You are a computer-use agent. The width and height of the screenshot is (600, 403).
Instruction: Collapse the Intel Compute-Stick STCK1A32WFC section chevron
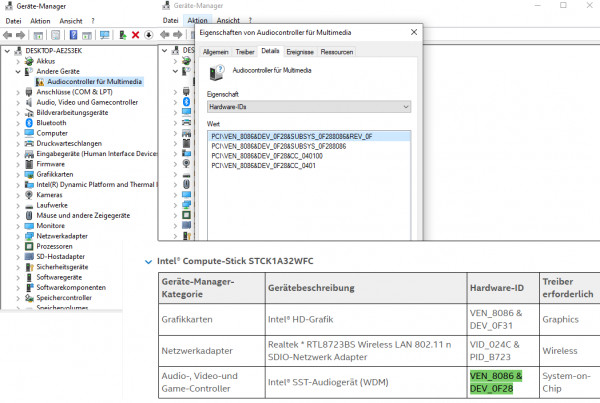148,262
